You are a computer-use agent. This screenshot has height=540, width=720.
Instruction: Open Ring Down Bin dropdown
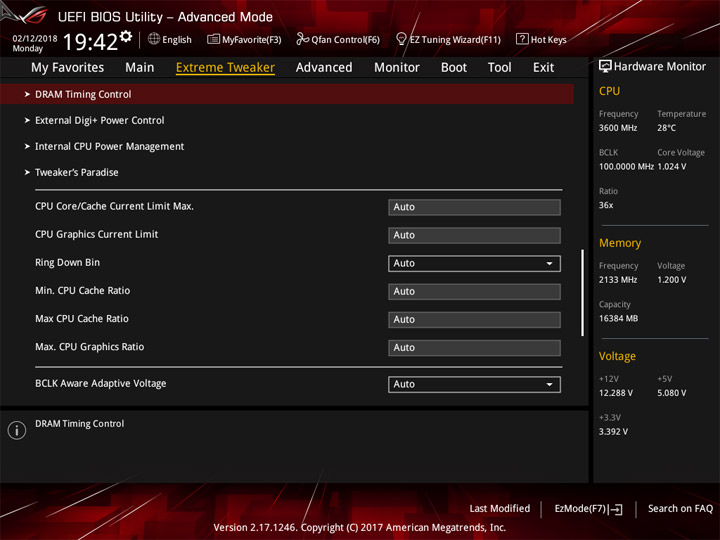(x=474, y=264)
